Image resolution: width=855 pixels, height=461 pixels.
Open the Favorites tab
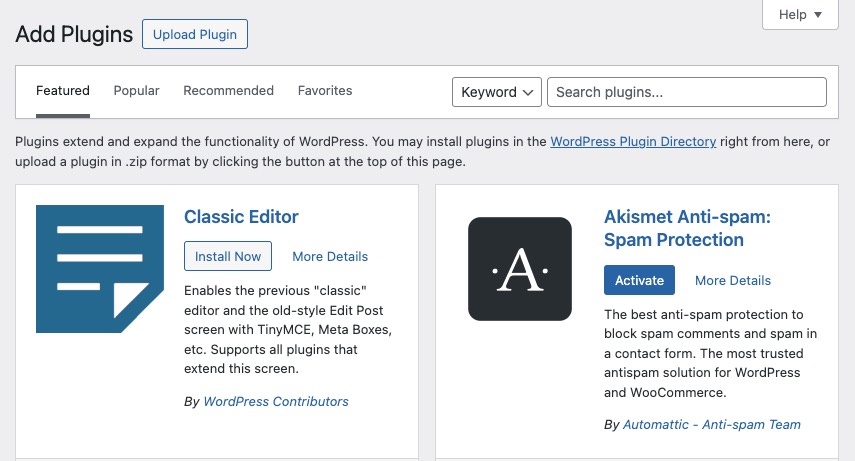pyautogui.click(x=325, y=91)
